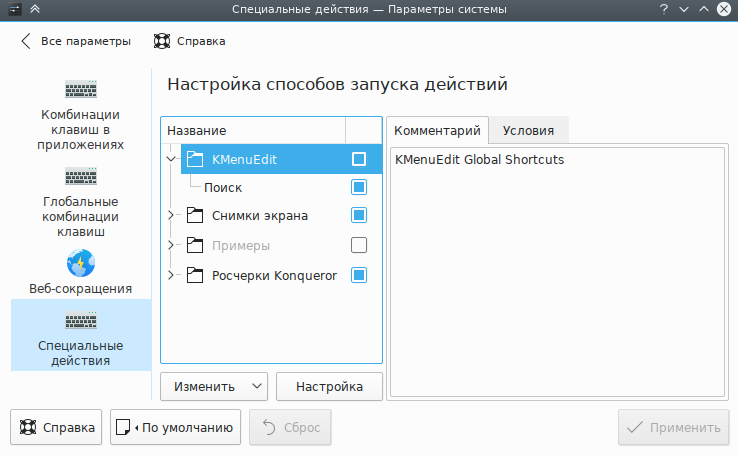Switch to the Условия tab
738x456 pixels.
[x=528, y=130]
